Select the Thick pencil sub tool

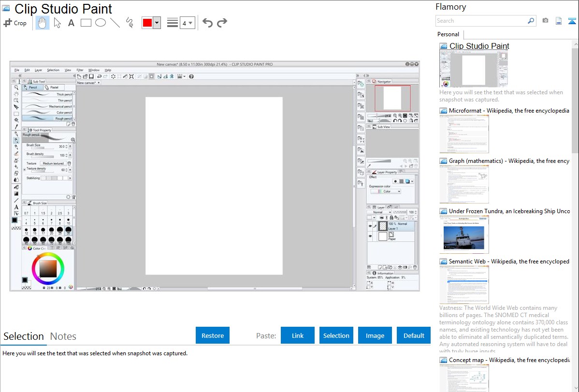[x=47, y=94]
